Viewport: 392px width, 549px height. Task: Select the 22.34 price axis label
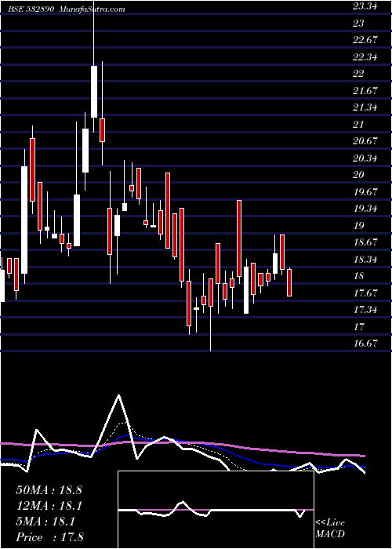pos(365,56)
